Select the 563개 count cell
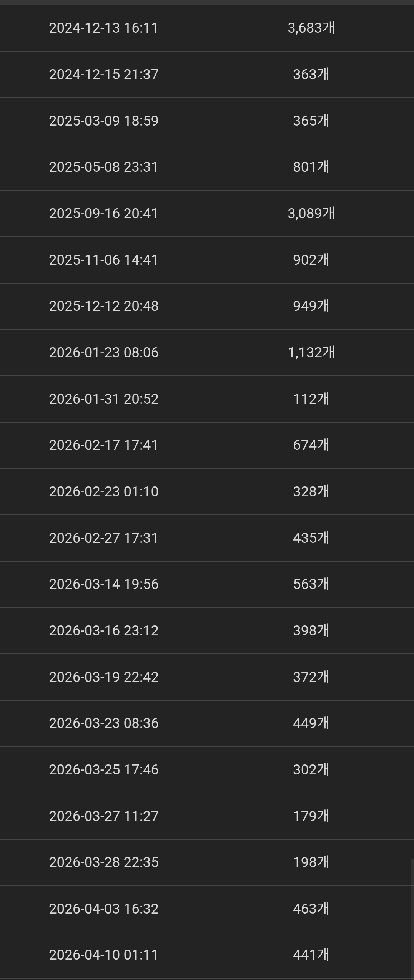 point(311,584)
